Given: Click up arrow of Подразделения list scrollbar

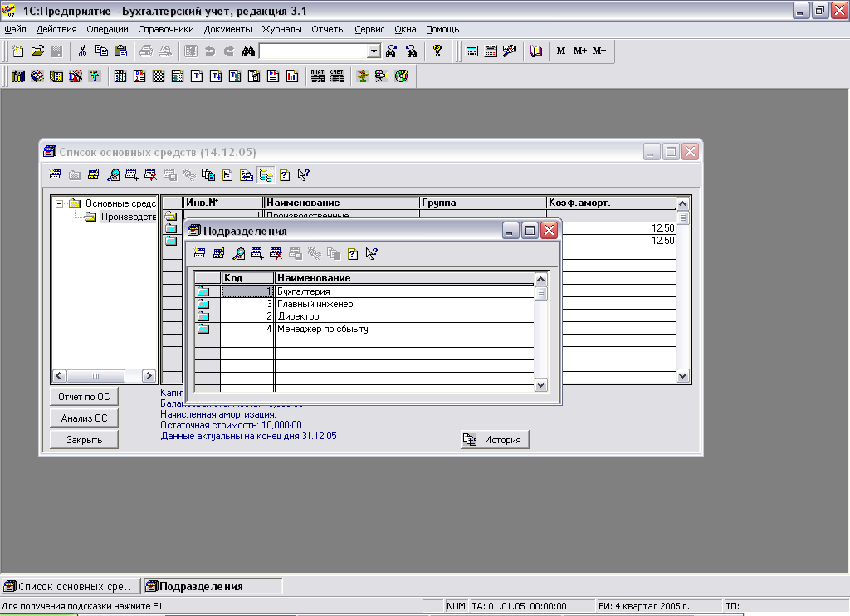Looking at the screenshot, I should pos(540,279).
